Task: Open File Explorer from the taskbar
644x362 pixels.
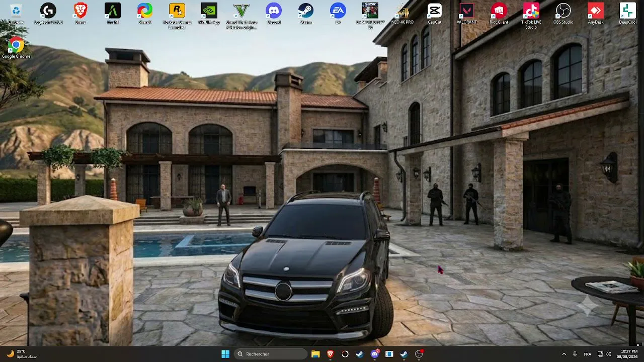Action: [315, 354]
